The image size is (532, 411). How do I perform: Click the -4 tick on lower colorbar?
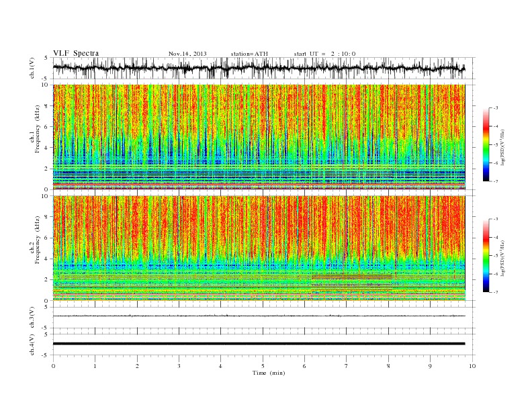coord(496,237)
